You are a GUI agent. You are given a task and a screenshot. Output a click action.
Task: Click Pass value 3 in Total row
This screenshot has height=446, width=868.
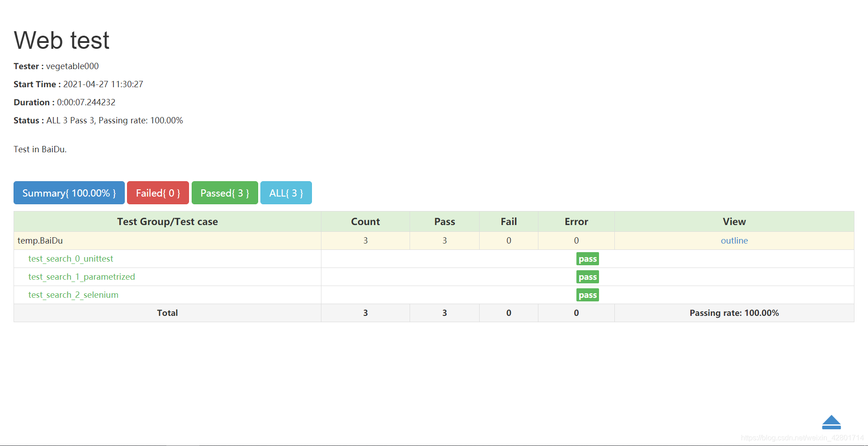click(x=444, y=313)
